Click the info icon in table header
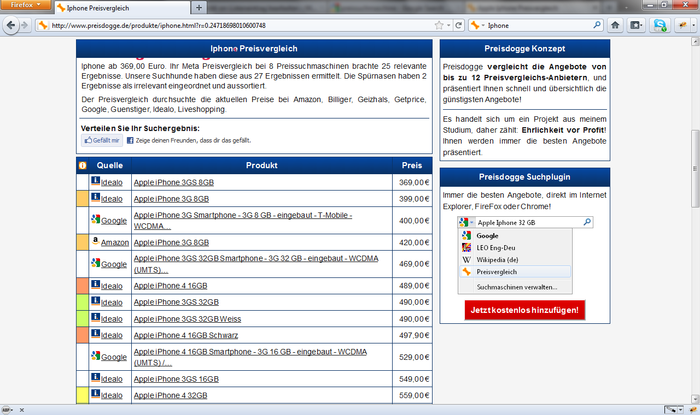Screen dimensions: 700x415 (x=82, y=166)
